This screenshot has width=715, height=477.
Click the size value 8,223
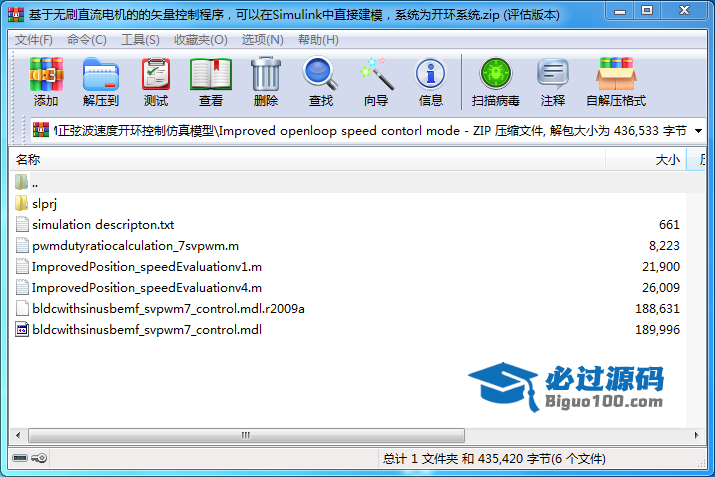click(664, 246)
